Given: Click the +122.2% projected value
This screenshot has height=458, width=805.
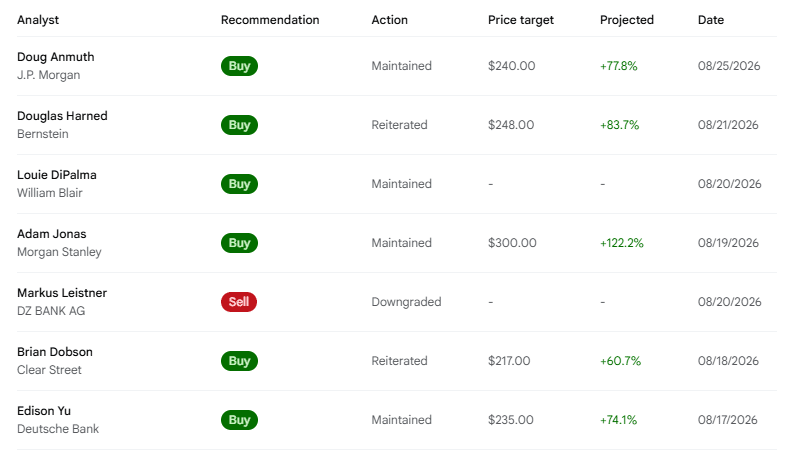Looking at the screenshot, I should [622, 243].
